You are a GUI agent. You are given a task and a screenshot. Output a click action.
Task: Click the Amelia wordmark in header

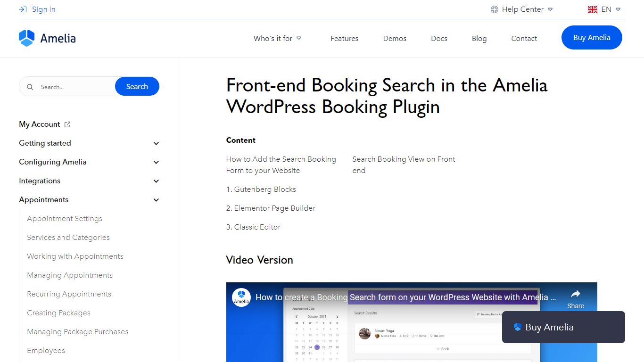[x=58, y=38]
